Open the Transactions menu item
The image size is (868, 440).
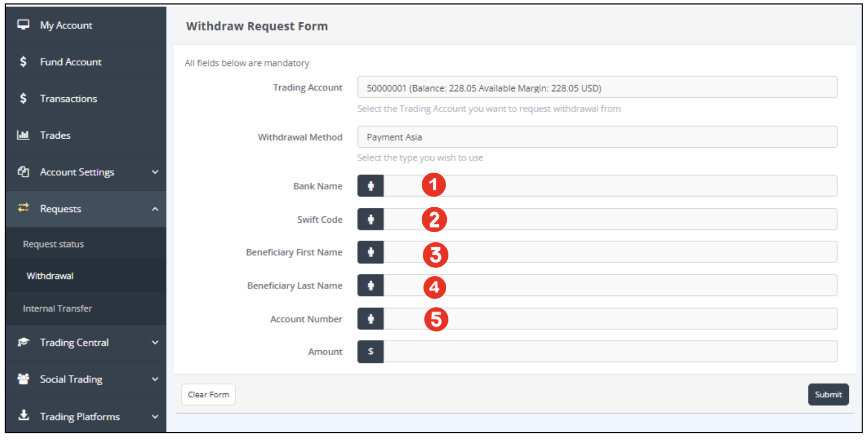tap(69, 99)
